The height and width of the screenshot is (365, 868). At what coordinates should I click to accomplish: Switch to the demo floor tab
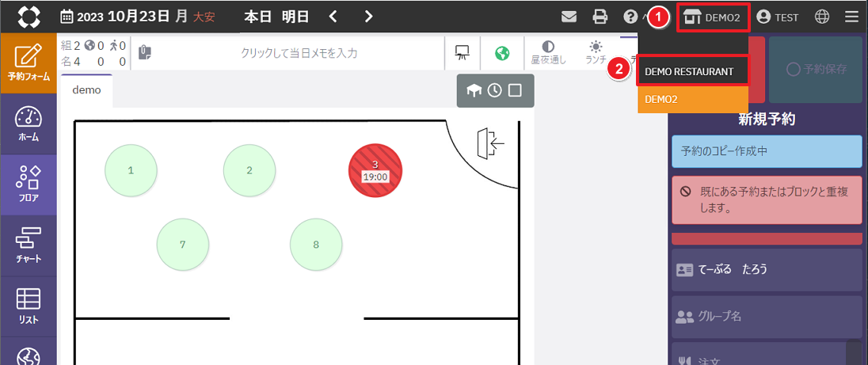[x=86, y=90]
